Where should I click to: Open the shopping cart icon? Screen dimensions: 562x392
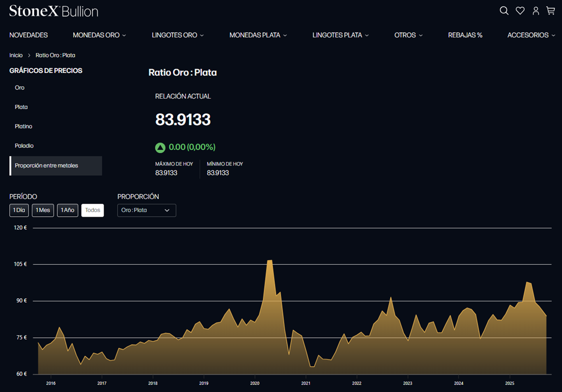[x=551, y=11]
